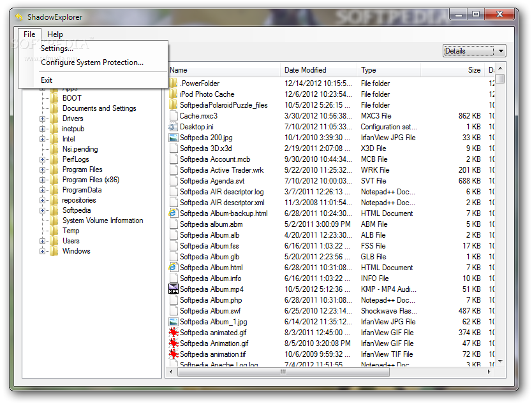Viewport: 532px width, 404px height.
Task: Click Softpedia Animation.gif red icon
Action: coord(174,343)
